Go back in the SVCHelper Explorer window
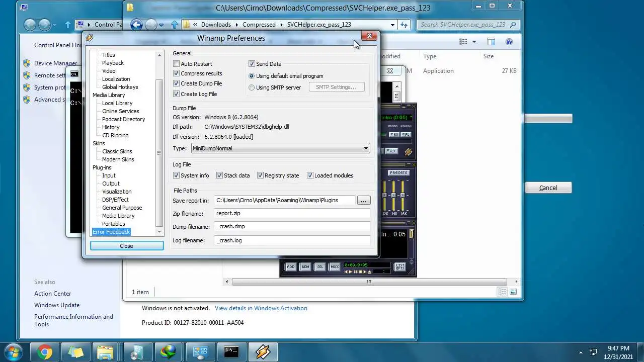This screenshot has width=644, height=362. (136, 24)
